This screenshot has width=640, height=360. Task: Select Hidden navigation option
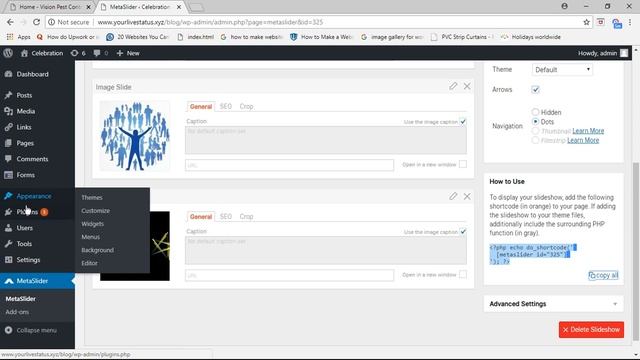535,112
